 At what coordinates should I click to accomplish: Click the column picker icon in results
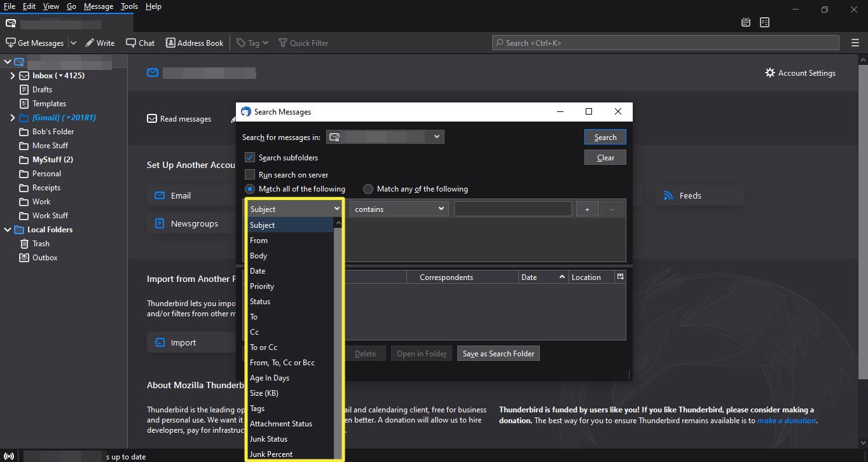pos(621,277)
